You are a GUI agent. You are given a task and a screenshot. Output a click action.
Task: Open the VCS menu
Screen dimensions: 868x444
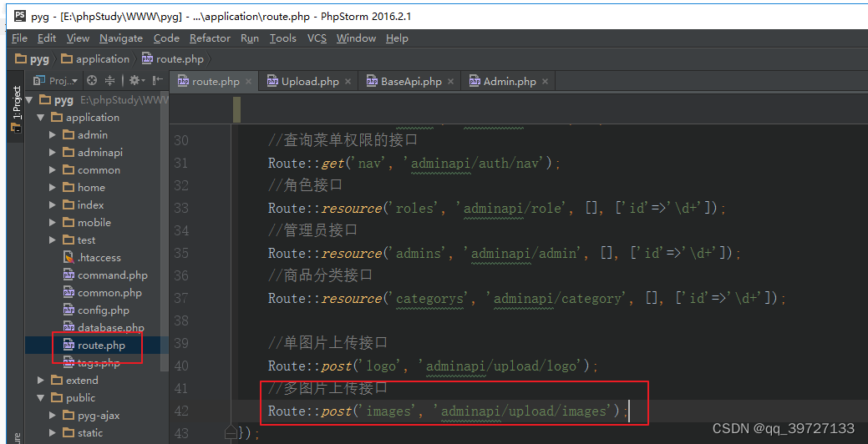click(x=317, y=38)
